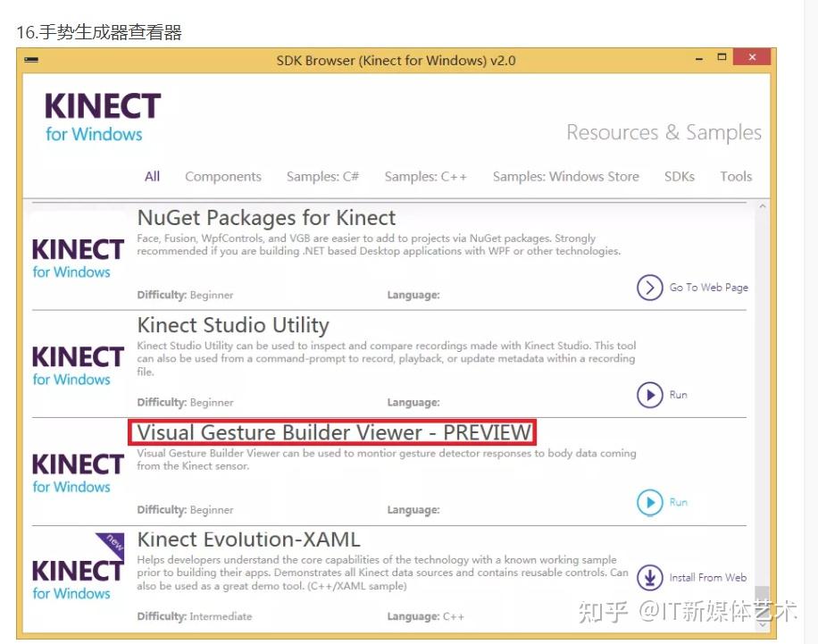Click the KINECT for Windows logo in the header
818x644 pixels.
(101, 116)
